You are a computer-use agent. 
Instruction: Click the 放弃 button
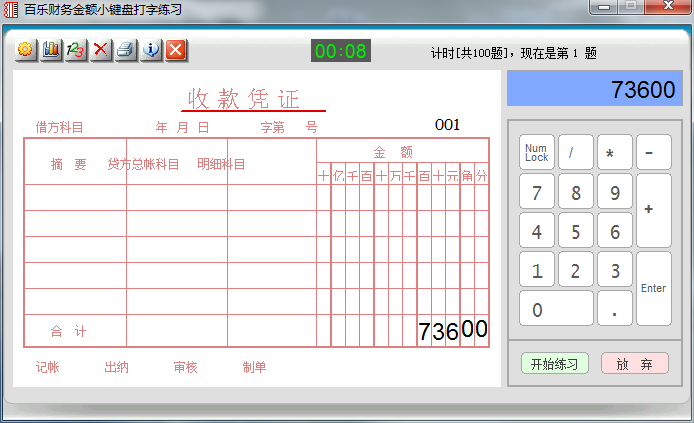pyautogui.click(x=634, y=364)
